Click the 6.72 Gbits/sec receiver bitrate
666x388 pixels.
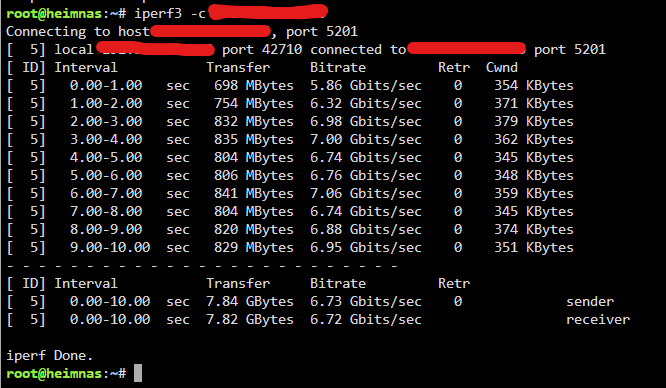click(x=366, y=319)
